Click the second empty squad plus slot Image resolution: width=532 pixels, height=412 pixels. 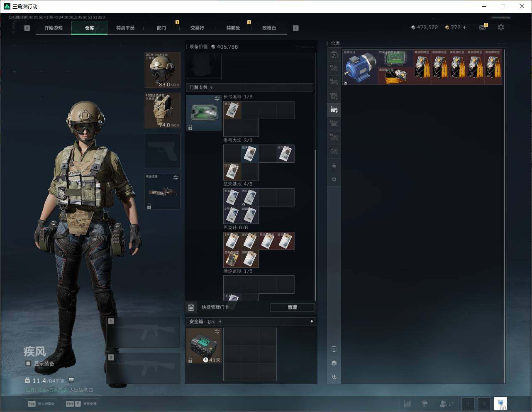[x=484, y=404]
